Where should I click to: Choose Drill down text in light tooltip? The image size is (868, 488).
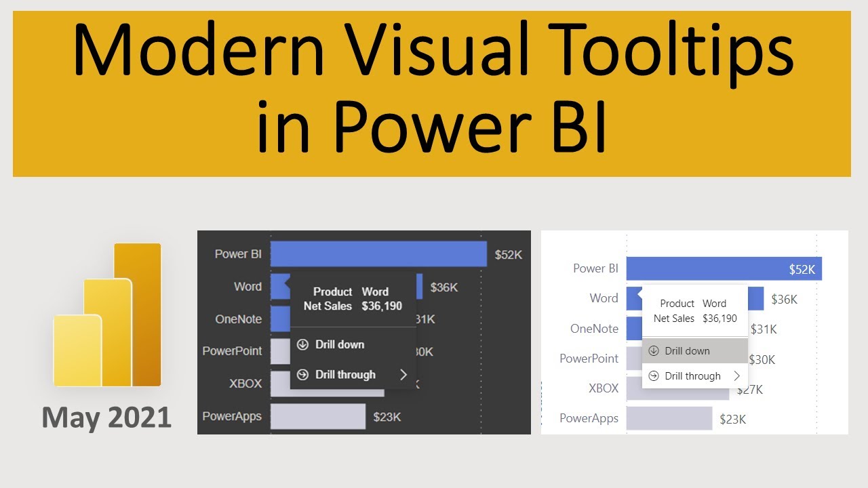pyautogui.click(x=688, y=351)
